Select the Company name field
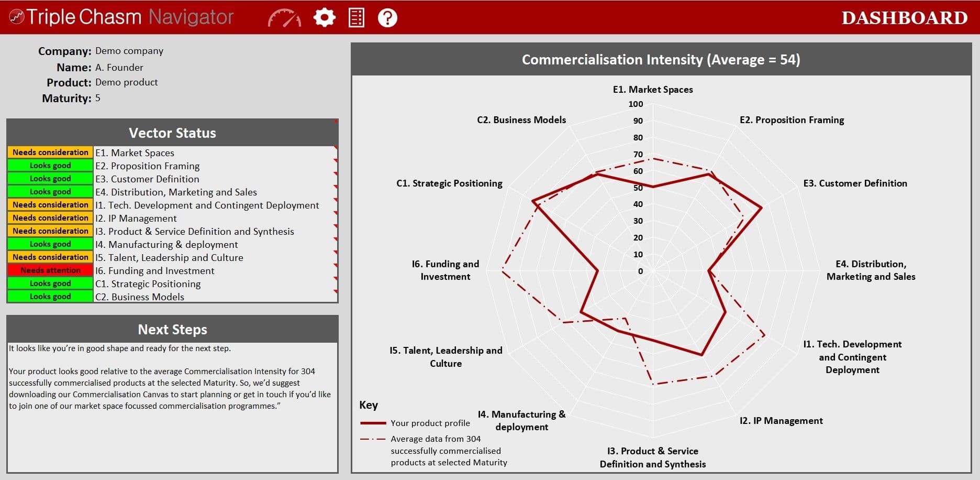Image resolution: width=980 pixels, height=480 pixels. [x=129, y=51]
